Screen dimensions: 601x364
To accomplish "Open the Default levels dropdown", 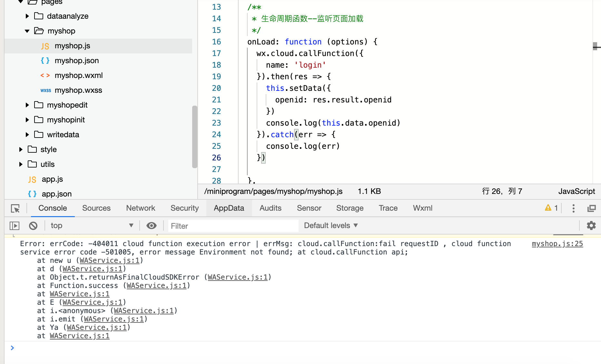I will click(x=331, y=226).
